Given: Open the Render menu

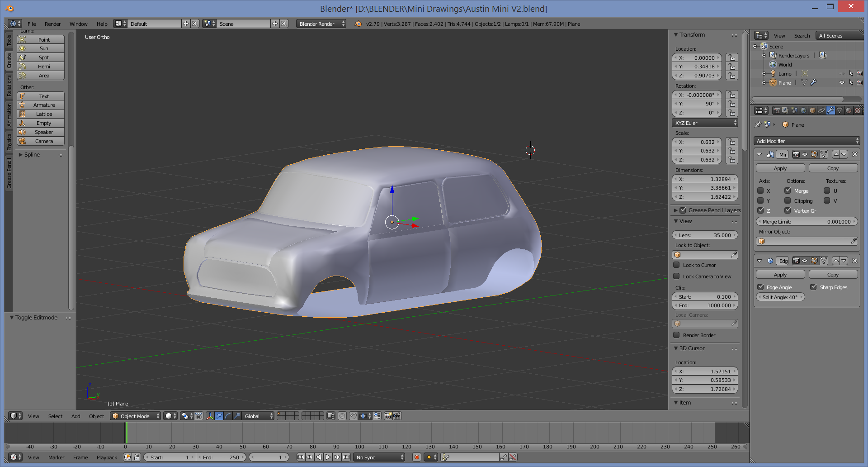Looking at the screenshot, I should (52, 24).
